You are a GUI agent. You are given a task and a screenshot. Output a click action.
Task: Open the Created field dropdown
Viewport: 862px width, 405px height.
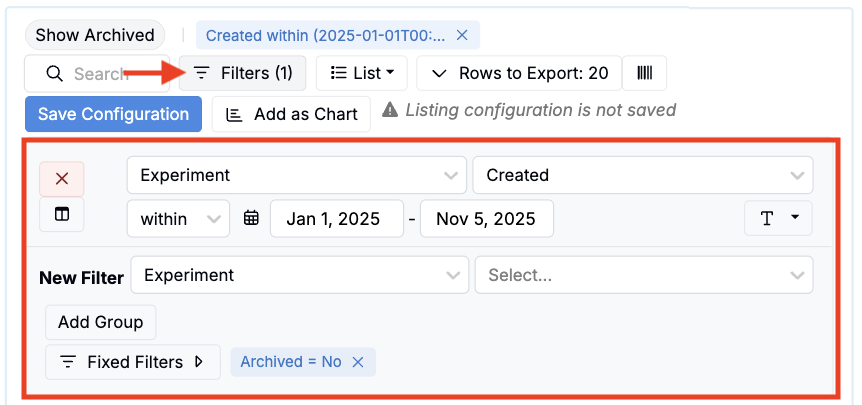(x=643, y=175)
